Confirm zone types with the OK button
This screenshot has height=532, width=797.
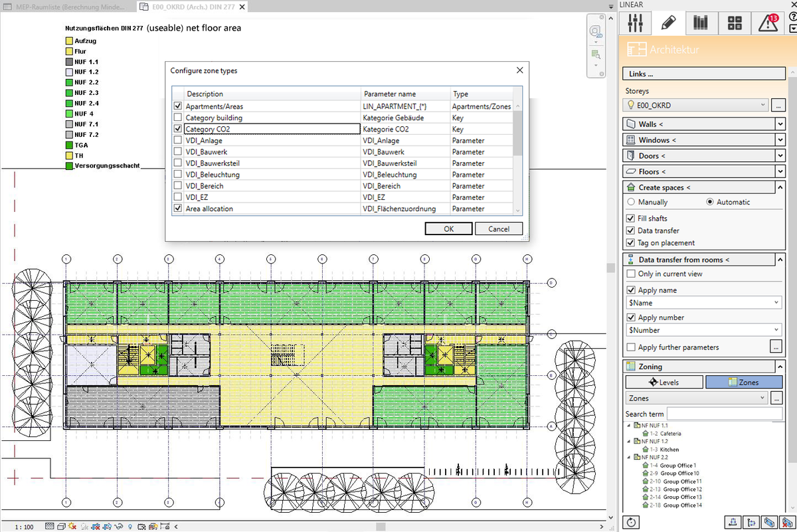pos(448,228)
